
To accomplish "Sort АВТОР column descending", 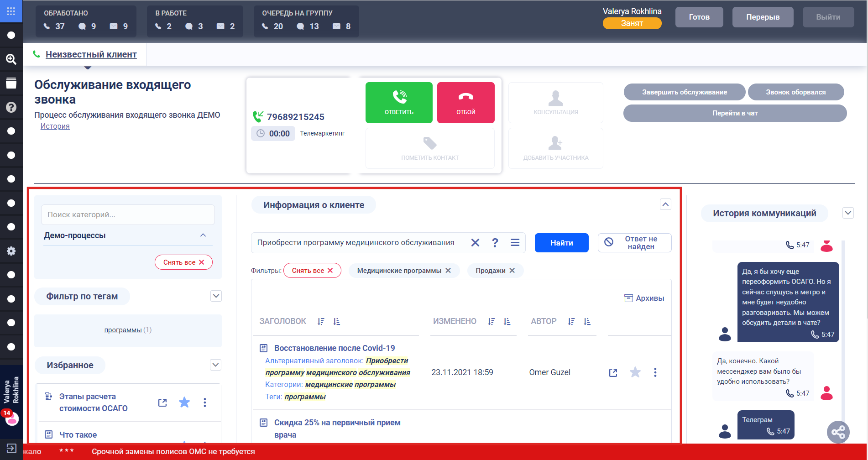I will pyautogui.click(x=571, y=322).
